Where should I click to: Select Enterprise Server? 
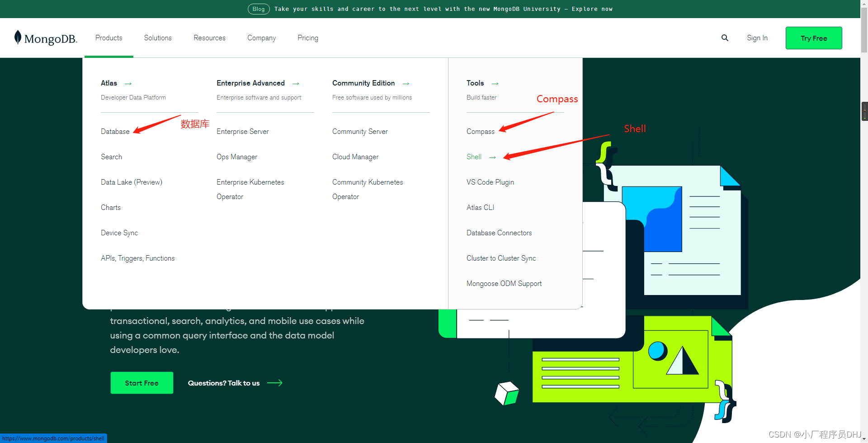pos(243,132)
